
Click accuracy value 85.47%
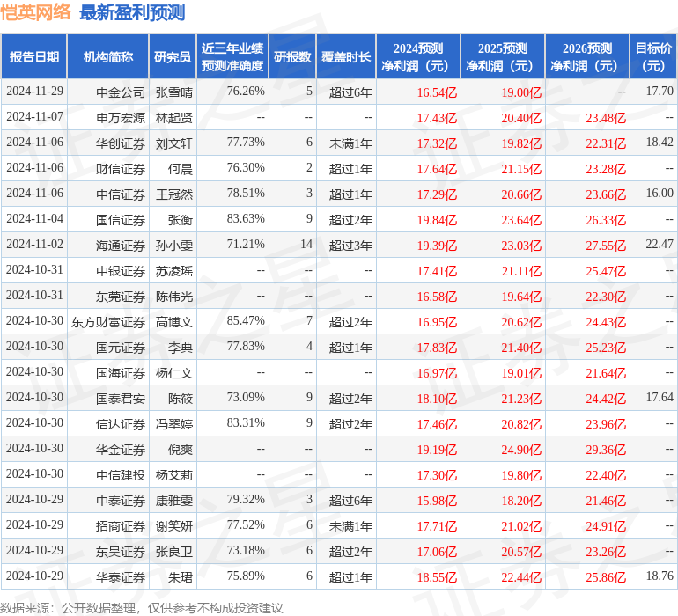(246, 320)
